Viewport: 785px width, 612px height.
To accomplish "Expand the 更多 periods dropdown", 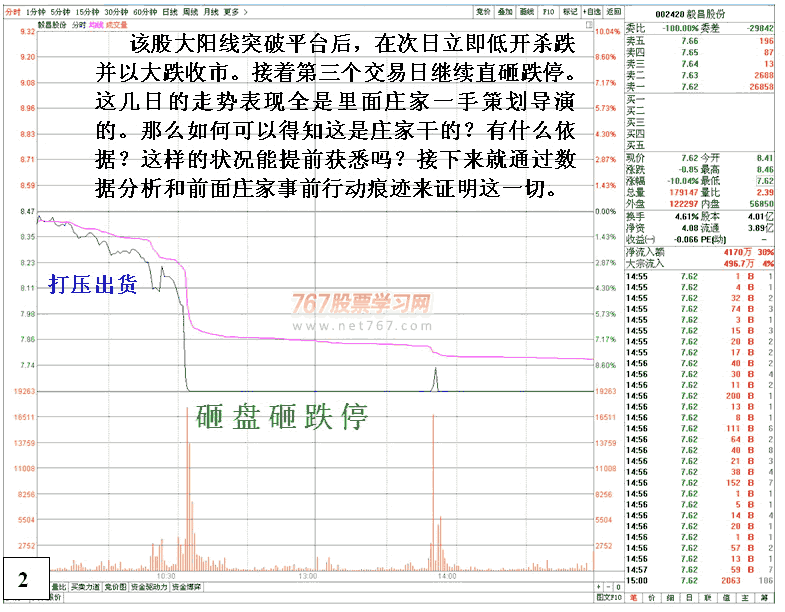I will pos(234,12).
